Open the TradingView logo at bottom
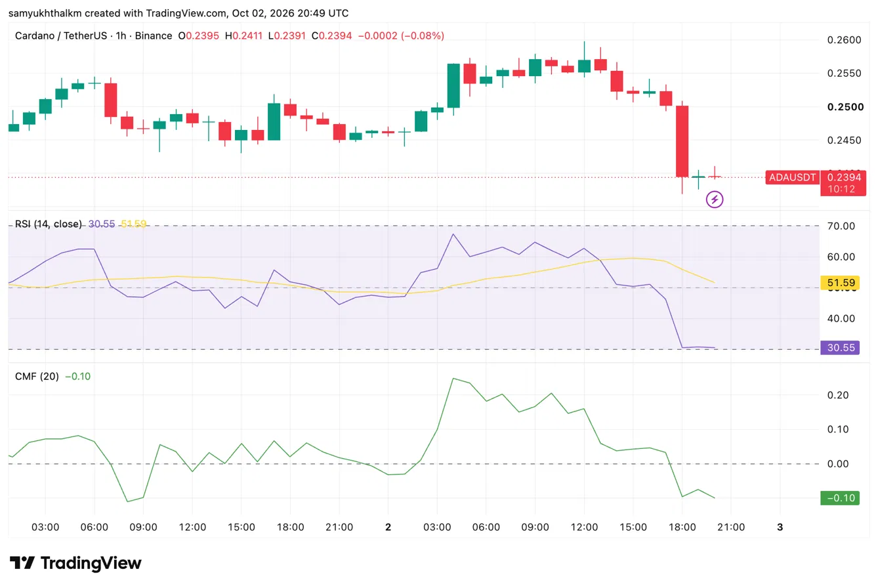Screen dimensions: 878x588 tap(75, 563)
